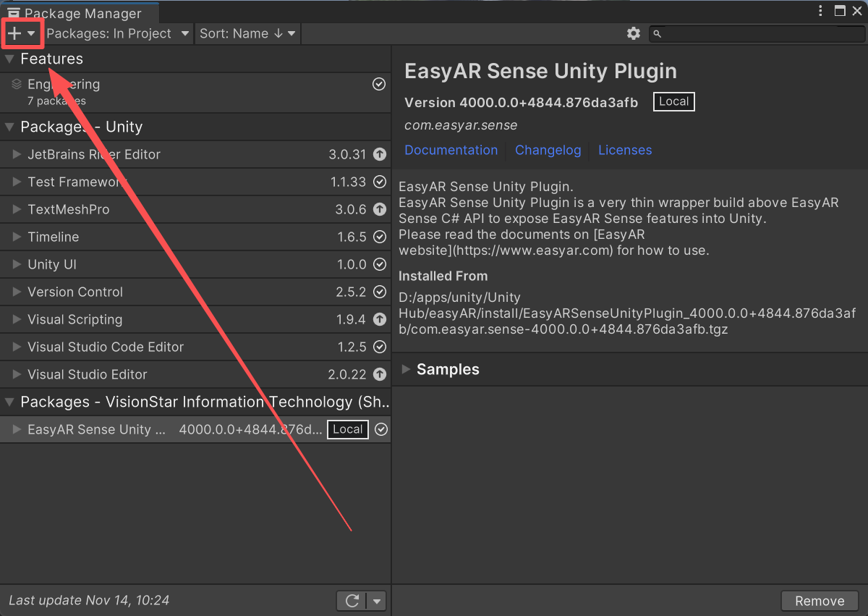Viewport: 868px width, 616px height.
Task: Close the Package Manager window
Action: [858, 11]
